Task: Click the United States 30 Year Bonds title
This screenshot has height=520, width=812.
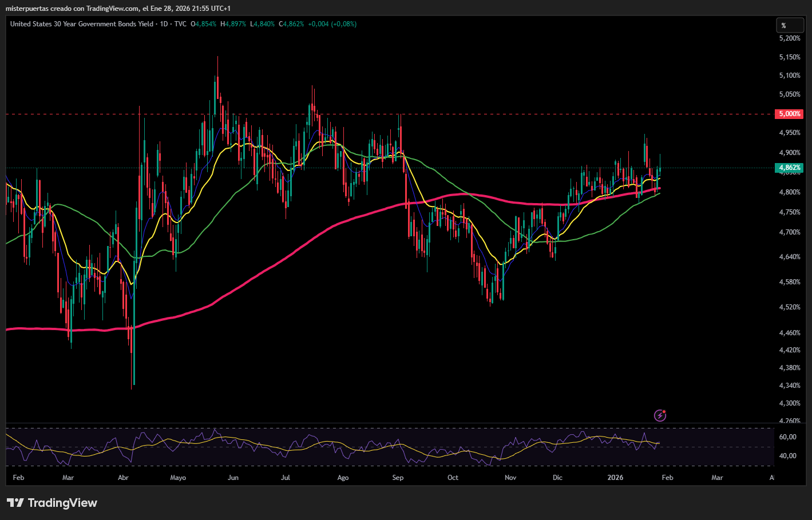Action: pos(82,24)
